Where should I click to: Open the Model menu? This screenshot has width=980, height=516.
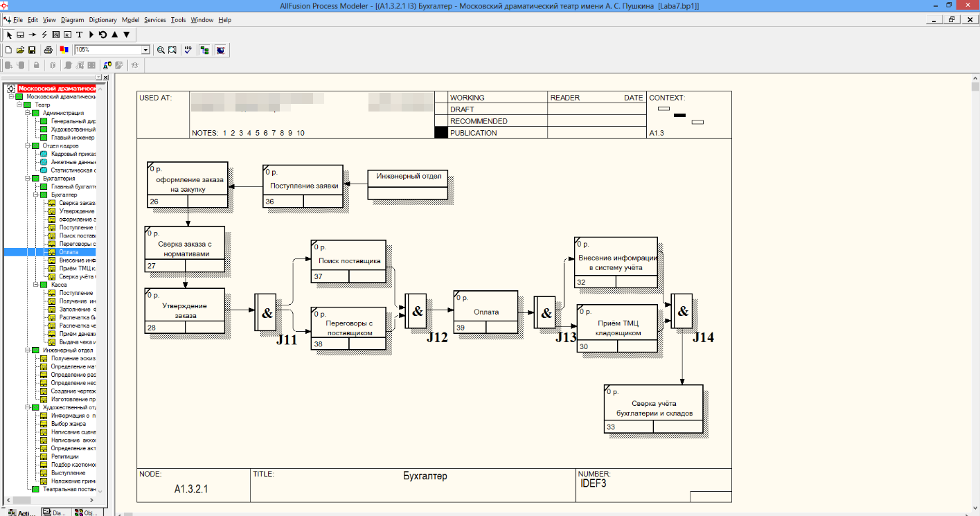(x=130, y=20)
